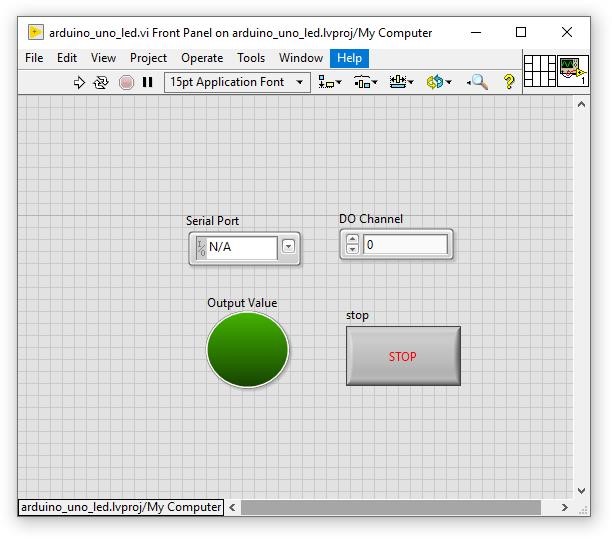Click the Pause button in toolbar

148,82
